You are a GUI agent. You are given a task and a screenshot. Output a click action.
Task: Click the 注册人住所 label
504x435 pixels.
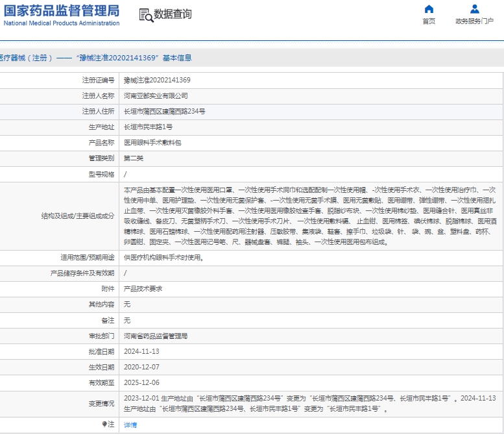(x=99, y=111)
